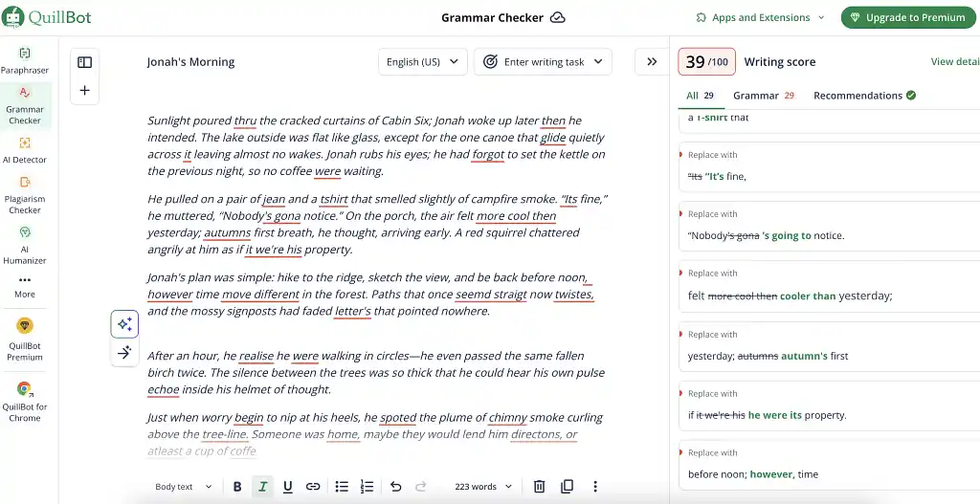The height and width of the screenshot is (504, 980).
Task: Open QuillBot for Chrome extension
Action: [24, 401]
